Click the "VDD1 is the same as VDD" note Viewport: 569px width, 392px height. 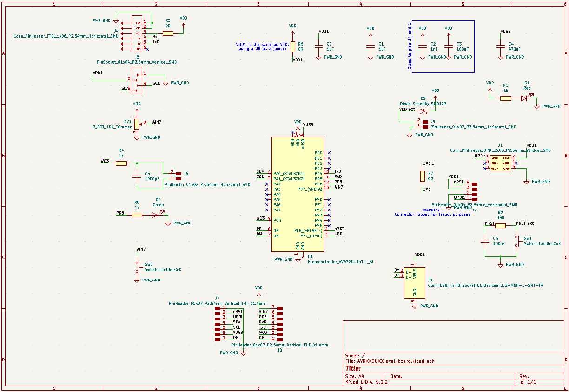click(x=262, y=46)
